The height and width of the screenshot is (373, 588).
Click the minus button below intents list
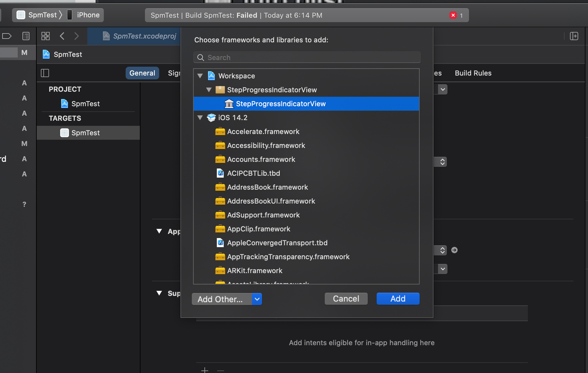click(x=221, y=370)
